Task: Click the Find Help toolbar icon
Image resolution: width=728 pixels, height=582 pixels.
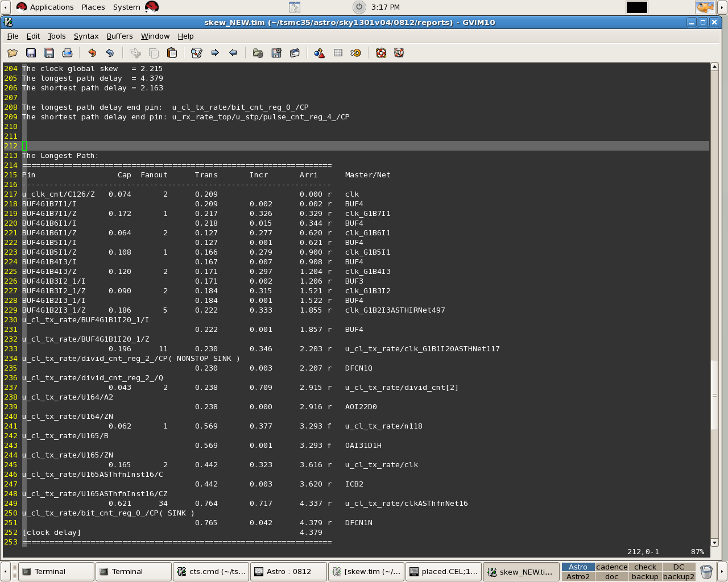Action: 399,53
